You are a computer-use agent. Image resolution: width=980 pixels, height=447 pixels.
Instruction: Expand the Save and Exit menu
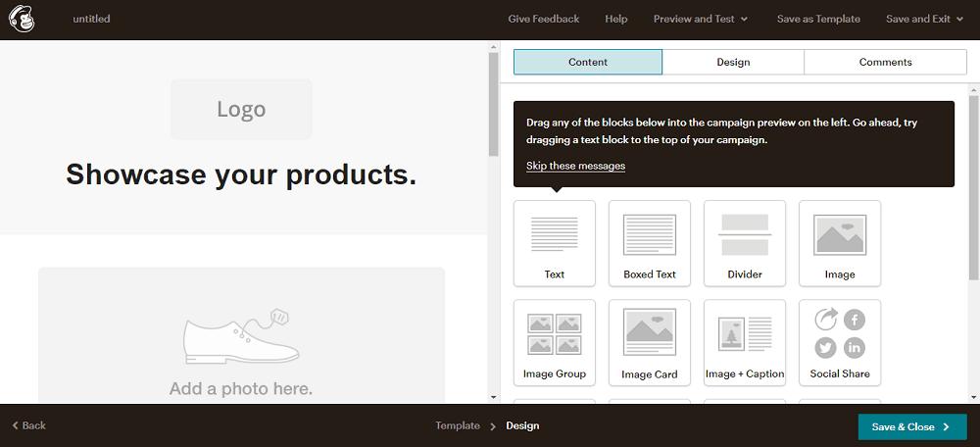(925, 19)
